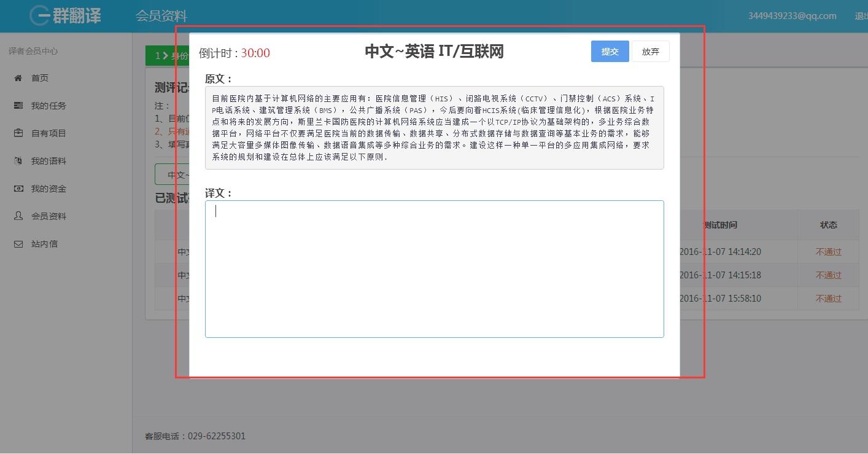Select the 原文 source text box
868x454 pixels.
[434, 127]
